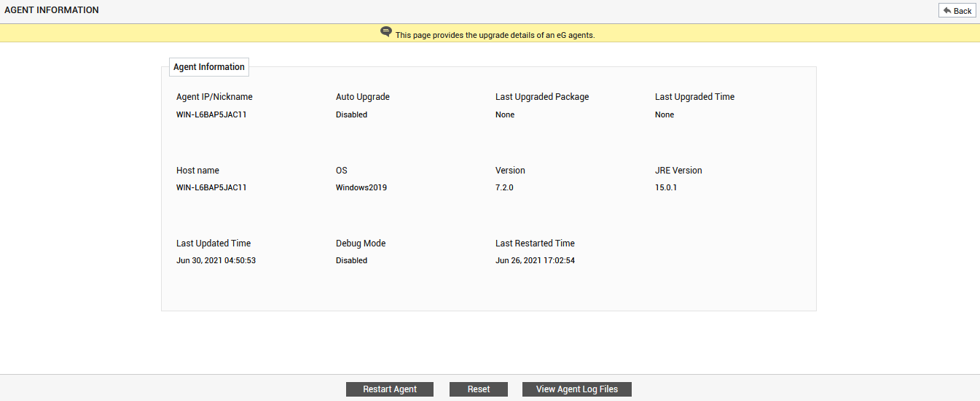Click the Restart Agent button

click(390, 389)
